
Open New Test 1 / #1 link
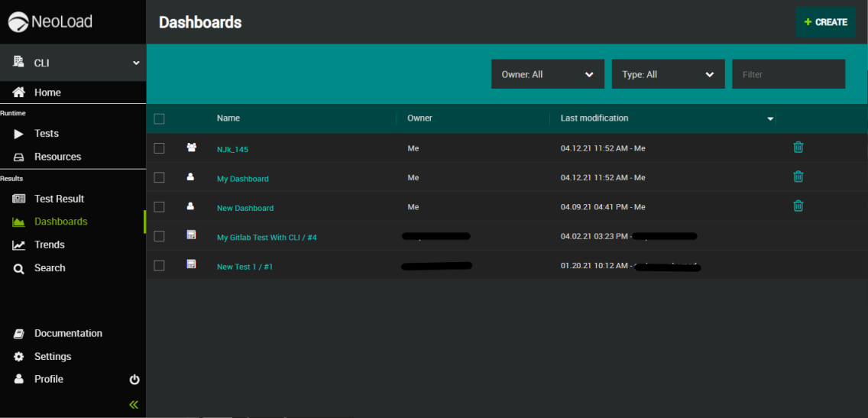click(245, 267)
